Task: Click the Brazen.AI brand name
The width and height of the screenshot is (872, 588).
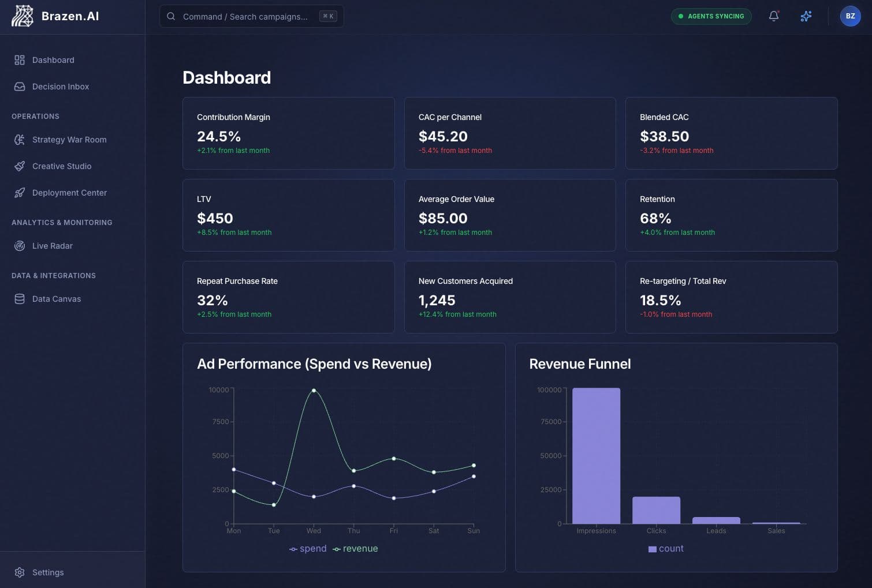Action: coord(70,16)
